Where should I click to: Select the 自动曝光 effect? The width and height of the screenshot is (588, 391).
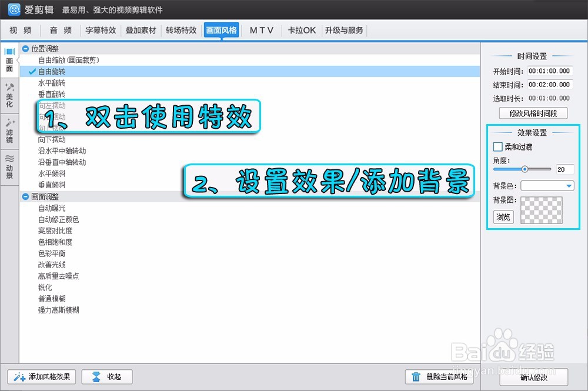coord(52,208)
